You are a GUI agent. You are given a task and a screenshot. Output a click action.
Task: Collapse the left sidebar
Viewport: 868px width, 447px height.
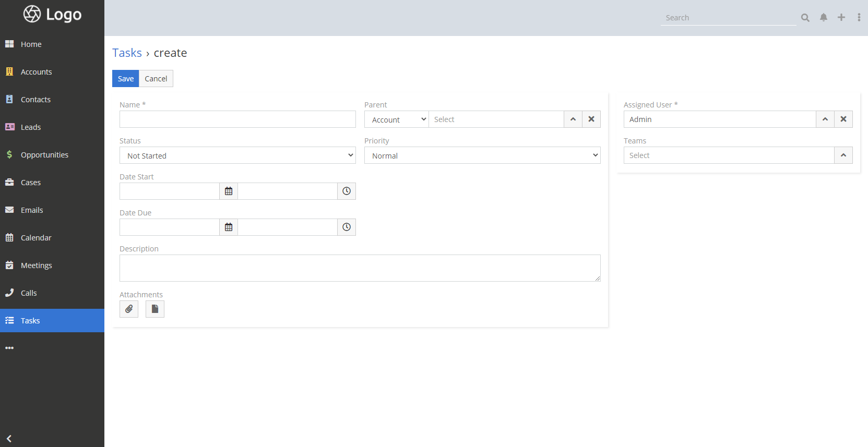9,439
